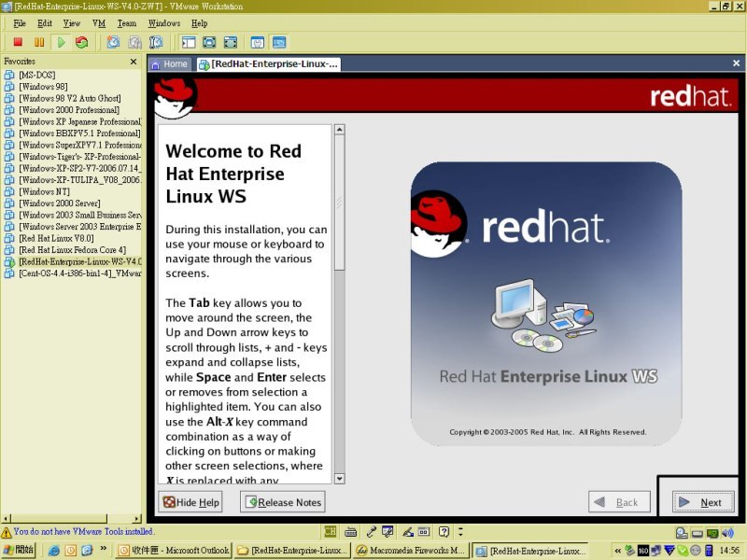Viewport: 747px width, 560px height.
Task: Close the Favorites sidebar panel
Action: (134, 62)
